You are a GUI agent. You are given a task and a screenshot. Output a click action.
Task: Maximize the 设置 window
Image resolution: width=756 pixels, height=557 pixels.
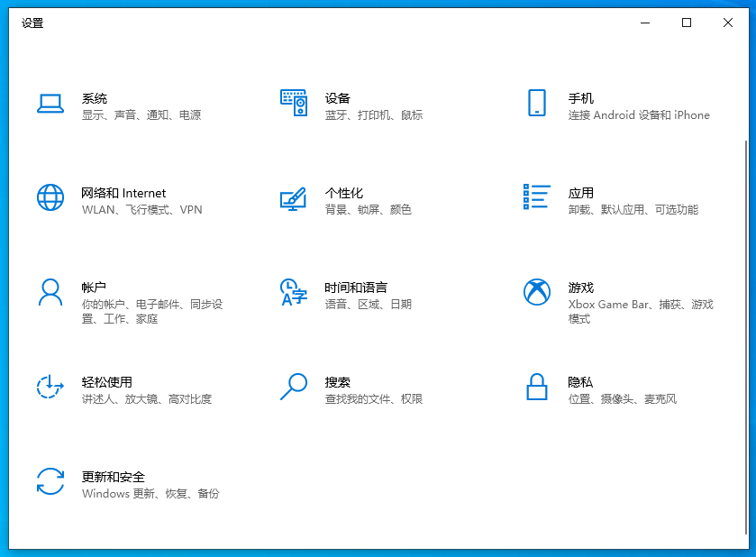tap(687, 23)
